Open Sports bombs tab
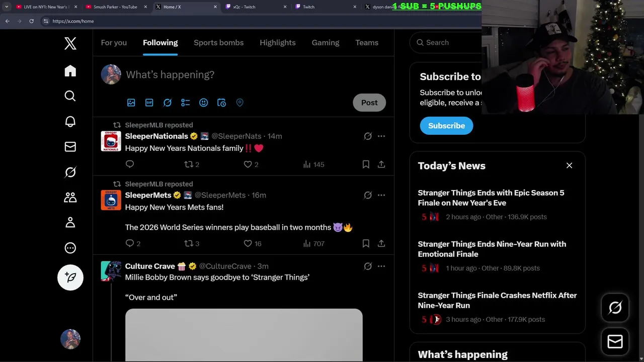Viewport: 644px width, 362px height. (x=219, y=43)
